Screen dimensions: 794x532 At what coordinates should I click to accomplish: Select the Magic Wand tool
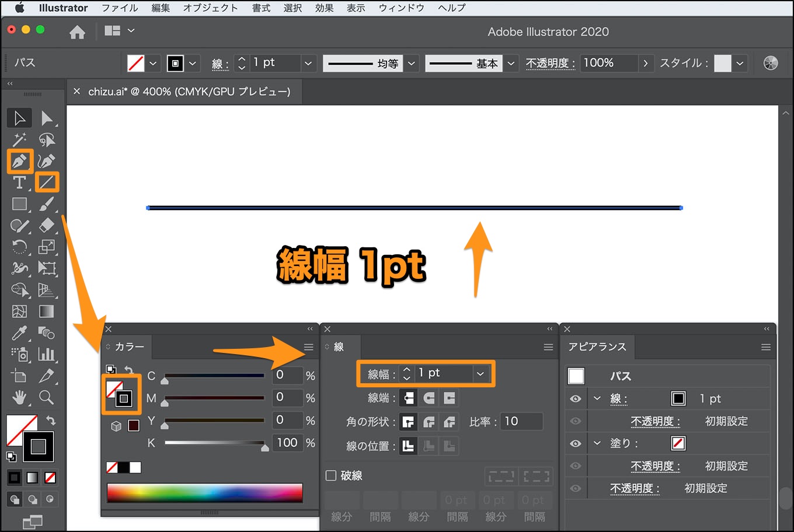coord(19,139)
